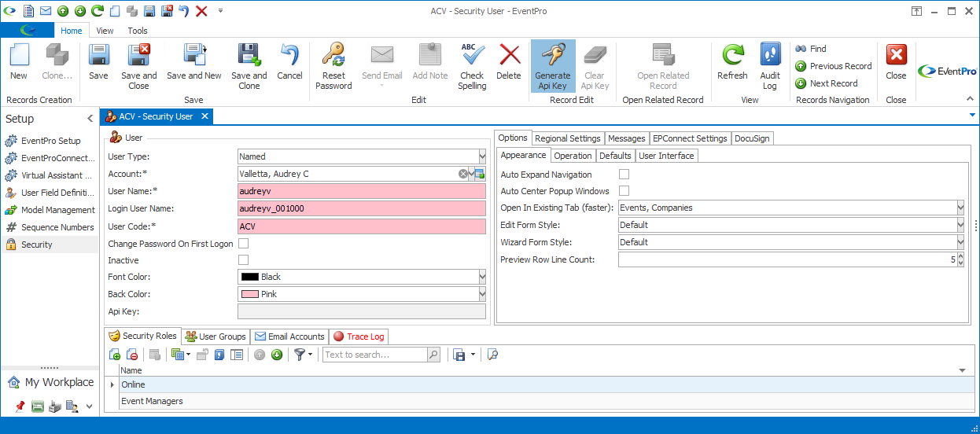Open Sequence Numbers in Setup panel

pos(50,227)
